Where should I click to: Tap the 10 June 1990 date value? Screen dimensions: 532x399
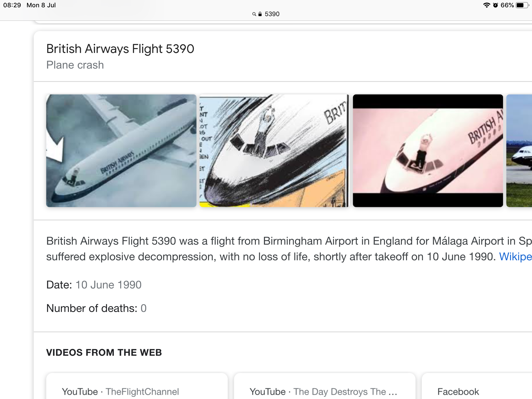(109, 285)
